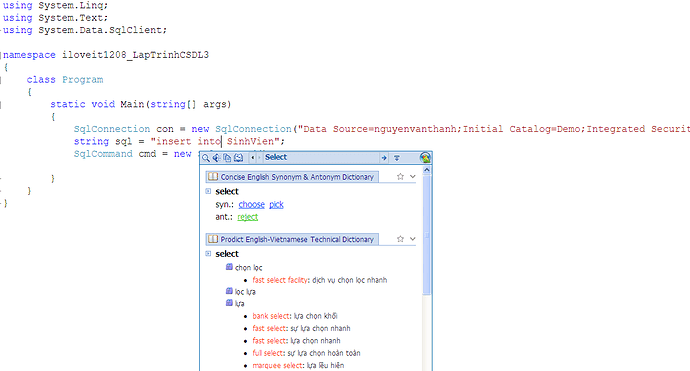
Task: Open the Lingoes parrot logo menu
Action: tap(425, 158)
